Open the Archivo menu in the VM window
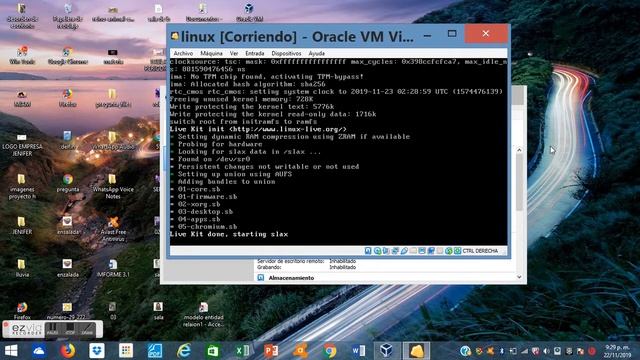The height and width of the screenshot is (360, 640). (x=183, y=53)
